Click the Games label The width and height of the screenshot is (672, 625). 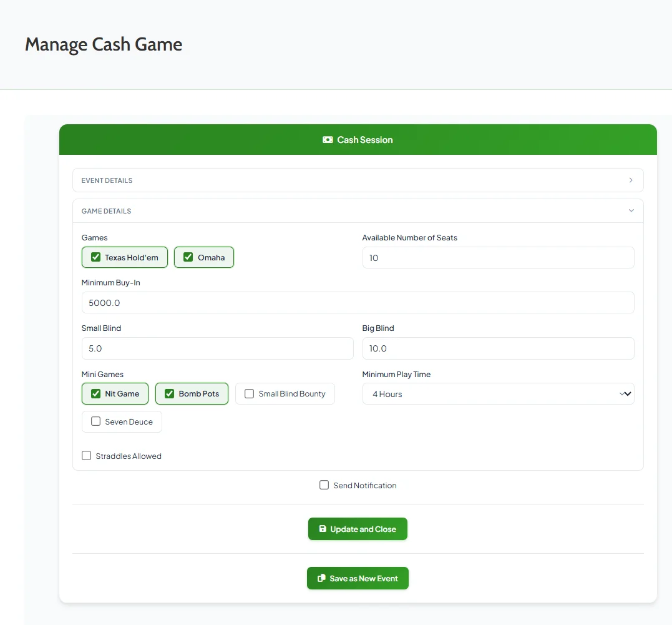click(94, 238)
